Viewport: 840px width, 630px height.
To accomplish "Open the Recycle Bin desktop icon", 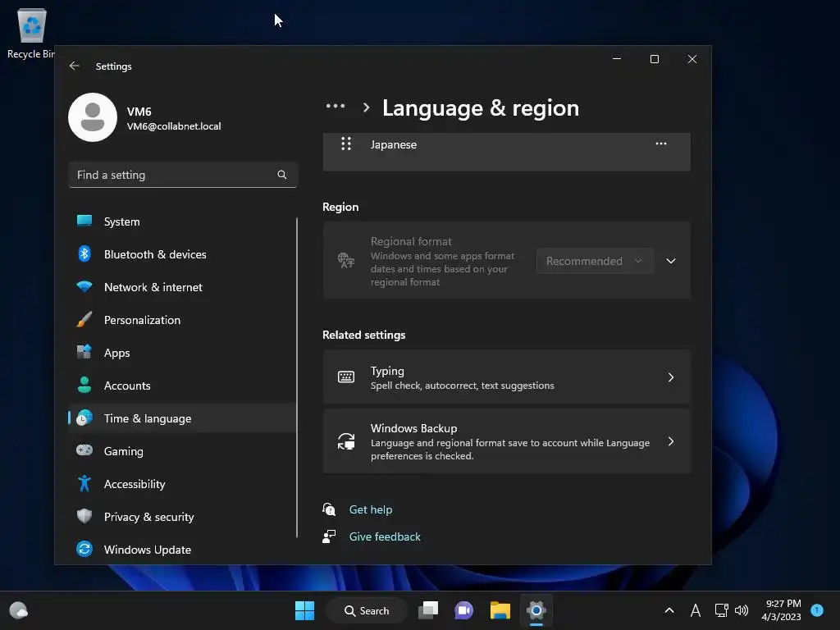I will 31,33.
